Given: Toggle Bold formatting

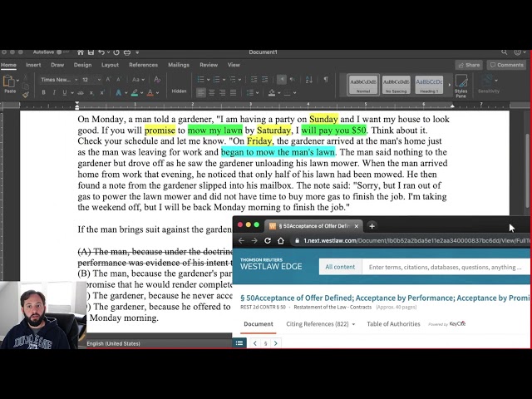Looking at the screenshot, I should pos(43,92).
